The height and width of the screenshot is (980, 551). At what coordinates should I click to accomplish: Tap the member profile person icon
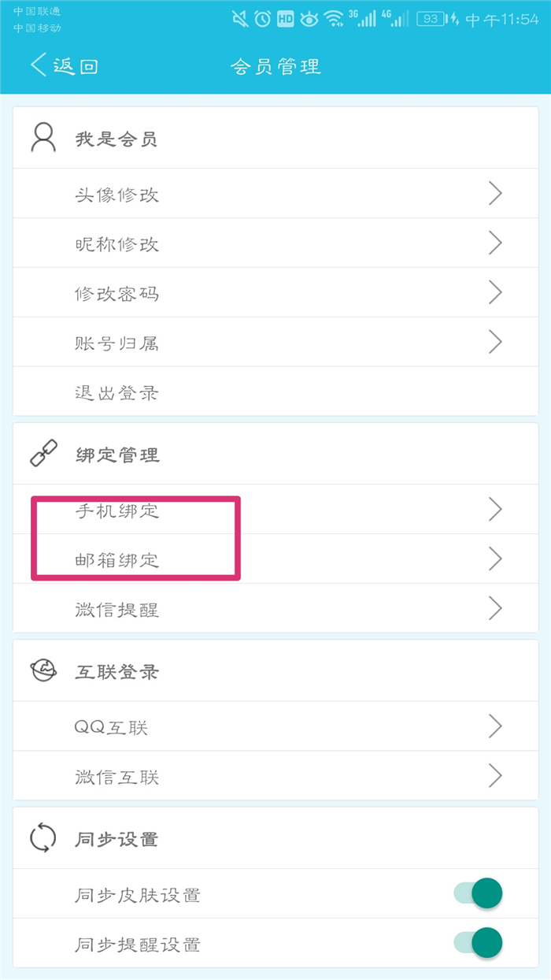[x=43, y=138]
